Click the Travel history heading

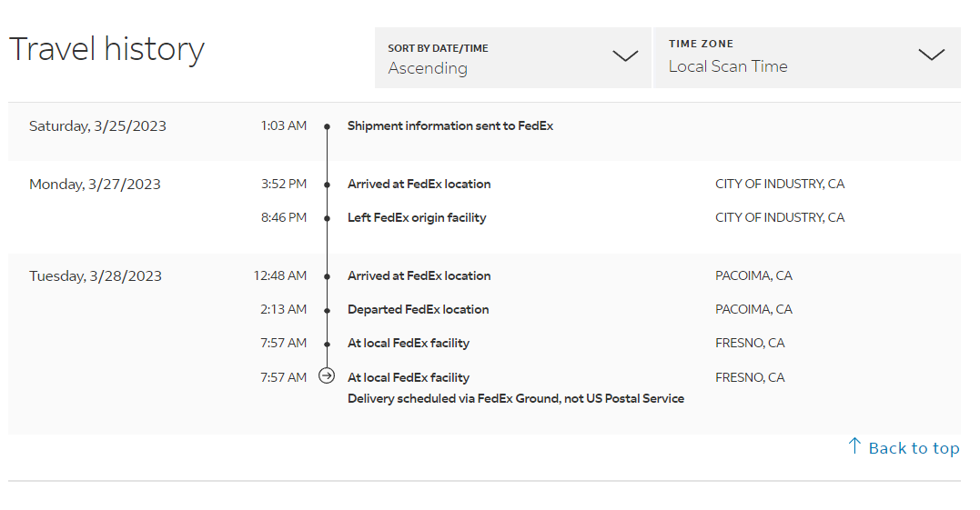(106, 49)
